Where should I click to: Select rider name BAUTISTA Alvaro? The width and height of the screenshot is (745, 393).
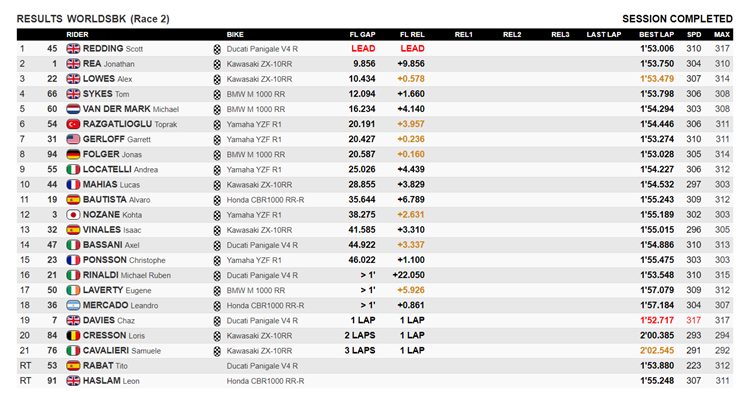click(x=116, y=200)
